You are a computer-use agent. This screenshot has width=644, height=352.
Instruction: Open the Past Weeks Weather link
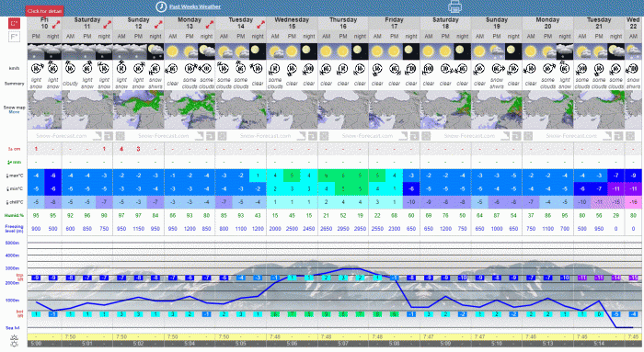(195, 6)
